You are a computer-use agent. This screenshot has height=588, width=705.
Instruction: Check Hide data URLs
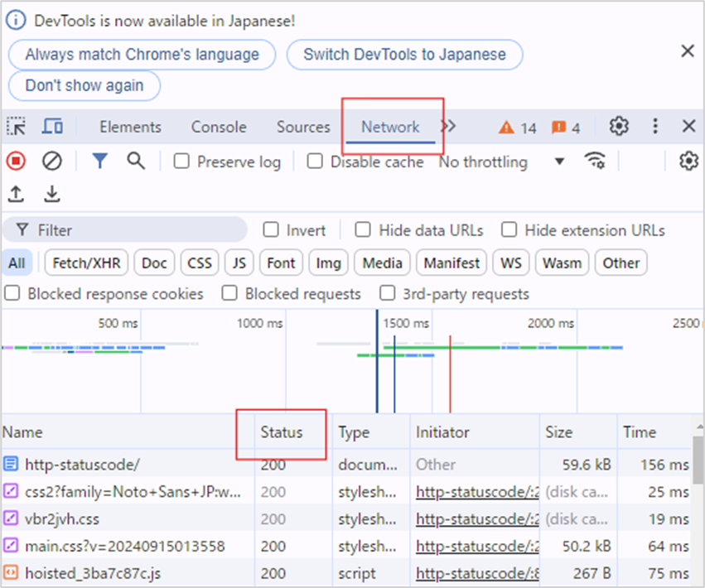(x=362, y=229)
